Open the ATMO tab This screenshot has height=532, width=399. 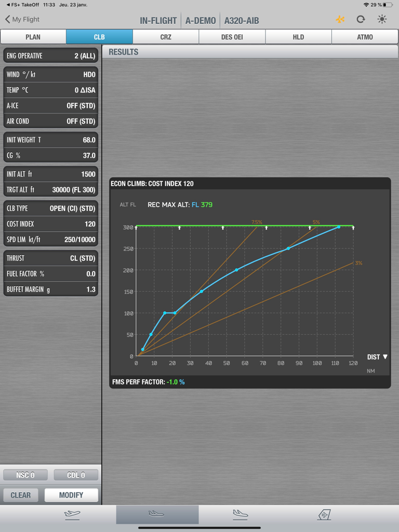point(365,37)
